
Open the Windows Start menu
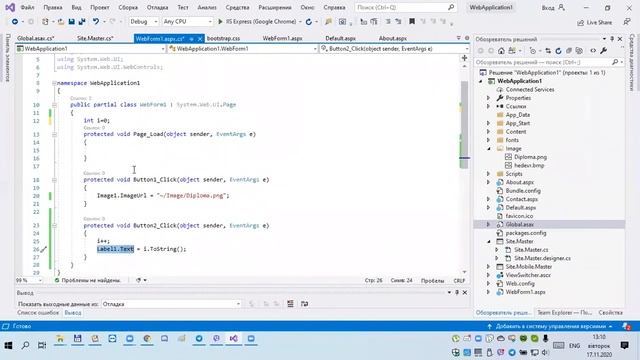coord(8,345)
